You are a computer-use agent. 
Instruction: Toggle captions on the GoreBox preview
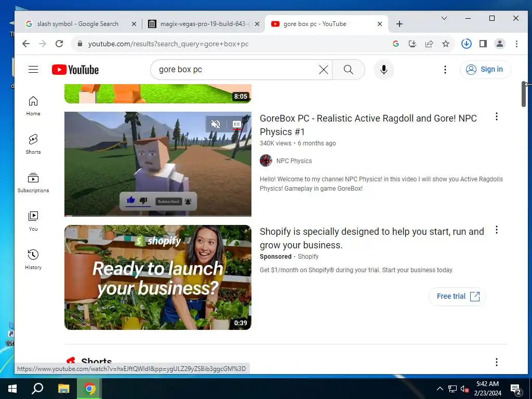(237, 124)
